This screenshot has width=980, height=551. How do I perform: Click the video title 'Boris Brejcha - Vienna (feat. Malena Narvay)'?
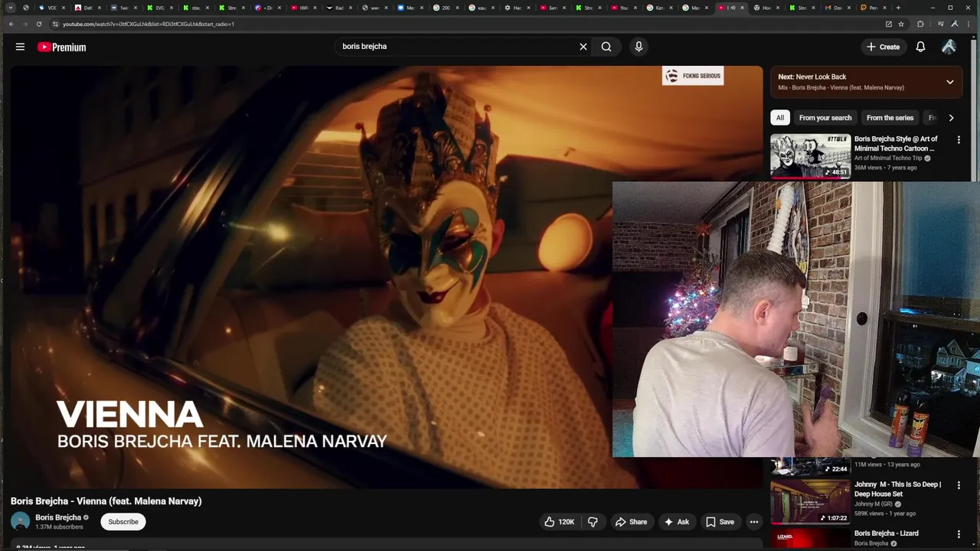point(106,501)
